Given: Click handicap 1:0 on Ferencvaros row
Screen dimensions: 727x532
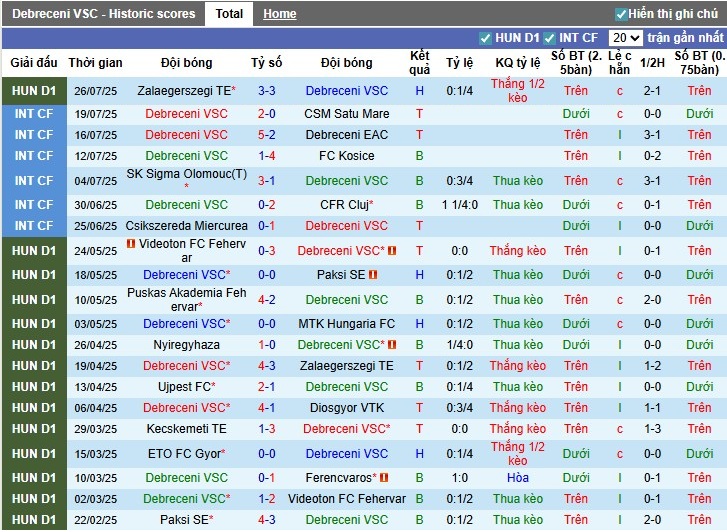Looking at the screenshot, I should (460, 478).
